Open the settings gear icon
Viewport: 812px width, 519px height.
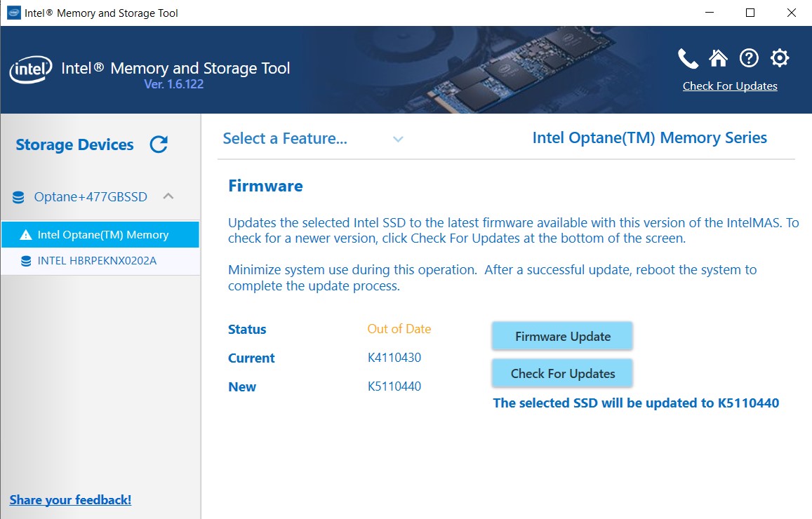[x=780, y=59]
